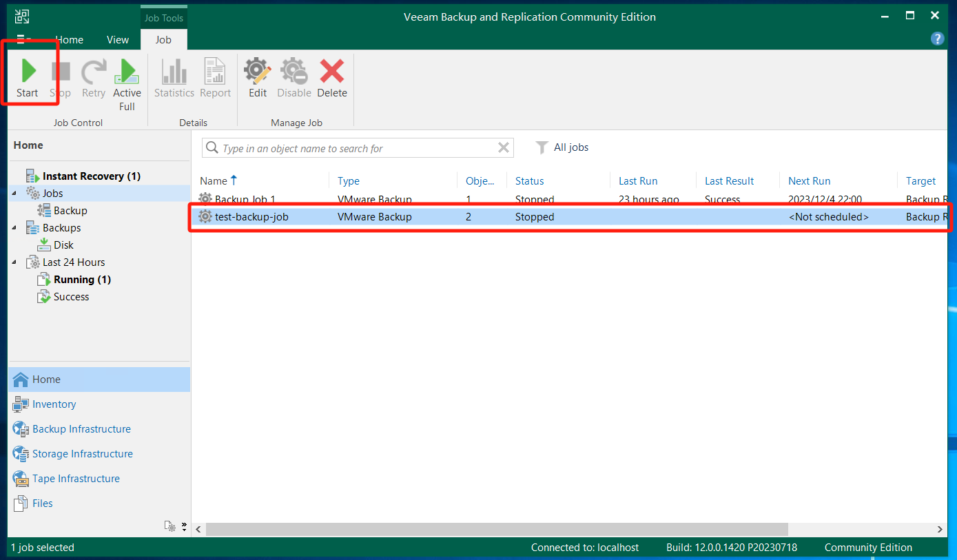Open the Inventory view
This screenshot has width=957, height=560.
pyautogui.click(x=99, y=404)
